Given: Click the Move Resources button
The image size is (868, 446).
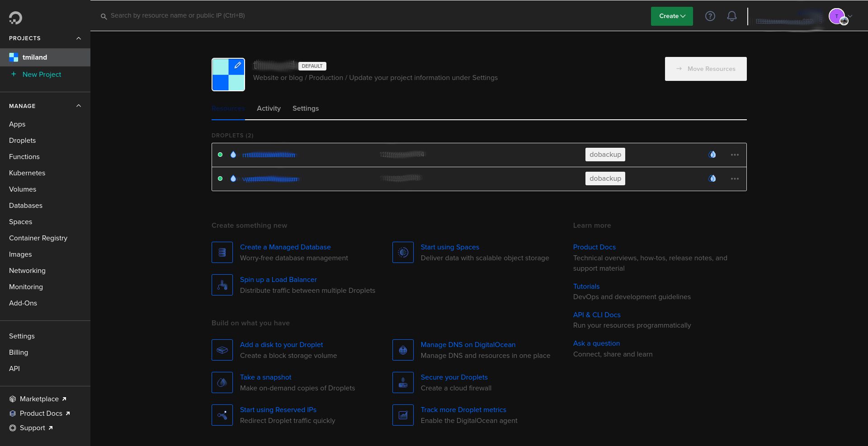Looking at the screenshot, I should click(x=706, y=69).
